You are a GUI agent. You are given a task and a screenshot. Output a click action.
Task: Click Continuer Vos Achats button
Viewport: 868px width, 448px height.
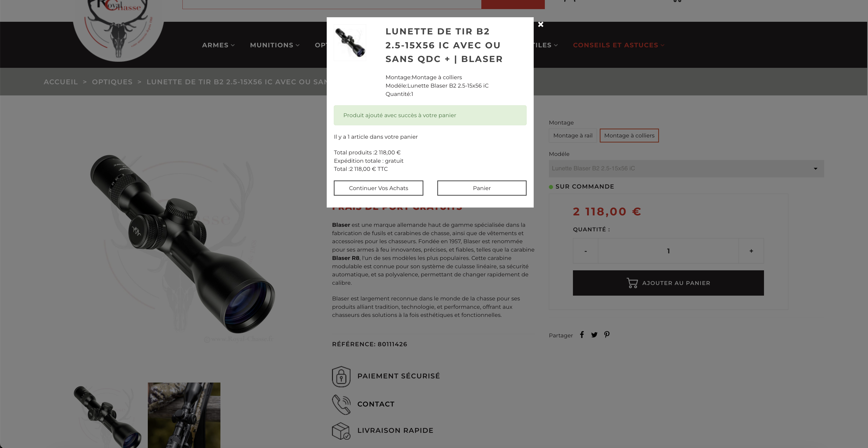click(x=378, y=188)
